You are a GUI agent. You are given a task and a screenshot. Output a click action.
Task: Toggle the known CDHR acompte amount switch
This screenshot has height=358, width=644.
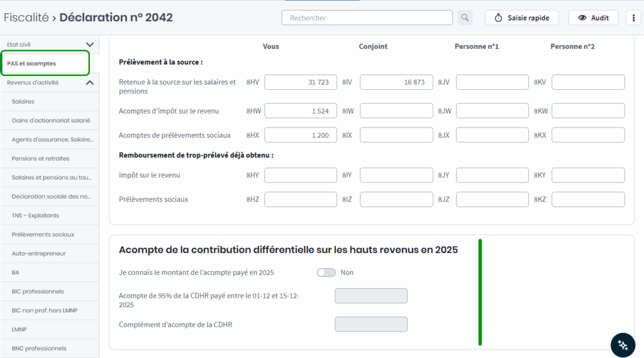point(326,273)
